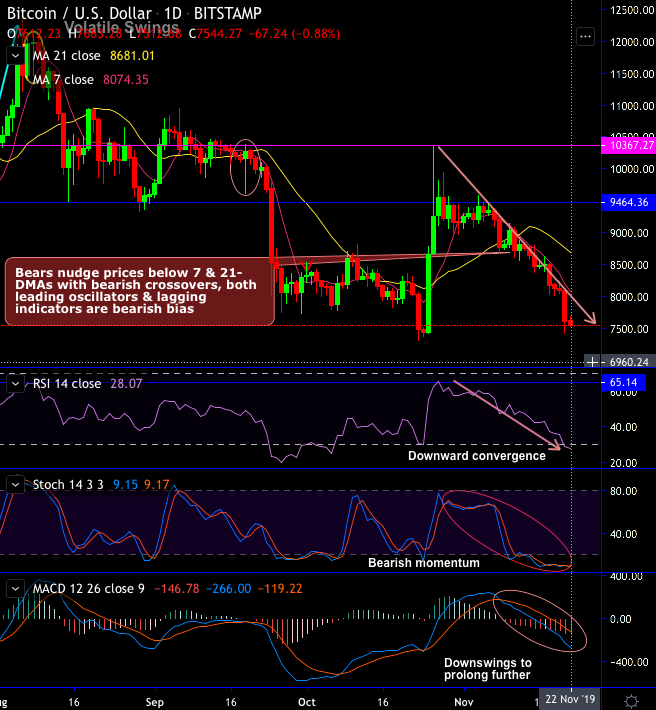This screenshot has width=656, height=710.
Task: Click the MA 7 value 8074.35
Action: coord(126,80)
